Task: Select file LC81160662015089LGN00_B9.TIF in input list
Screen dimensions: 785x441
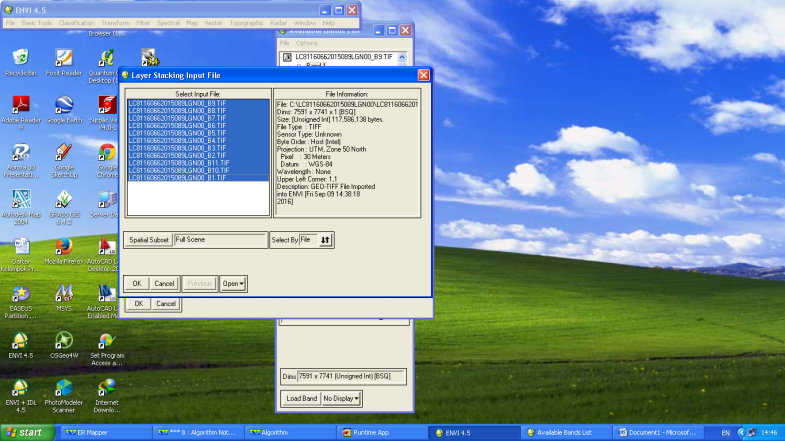Action: point(198,103)
